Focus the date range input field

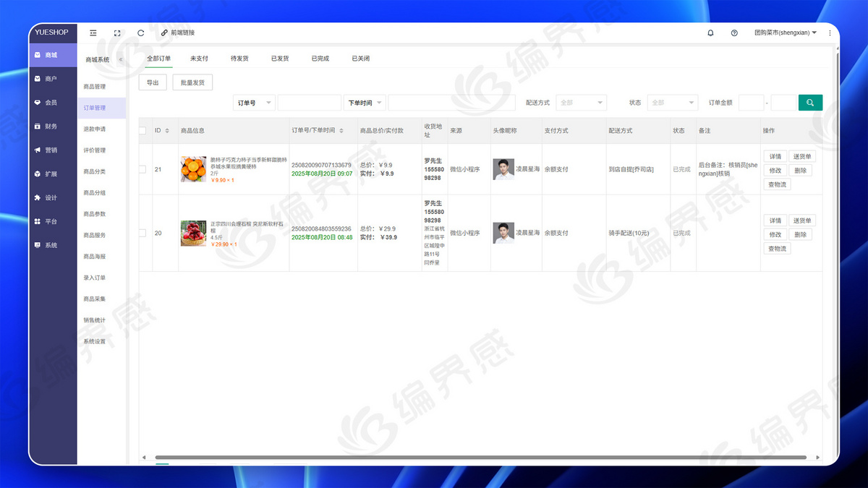[x=452, y=103]
